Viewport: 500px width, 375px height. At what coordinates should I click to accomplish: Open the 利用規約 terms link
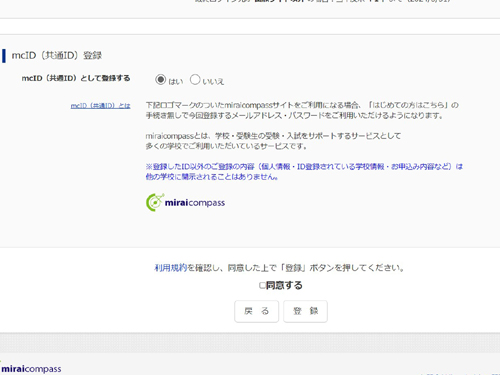(x=170, y=268)
